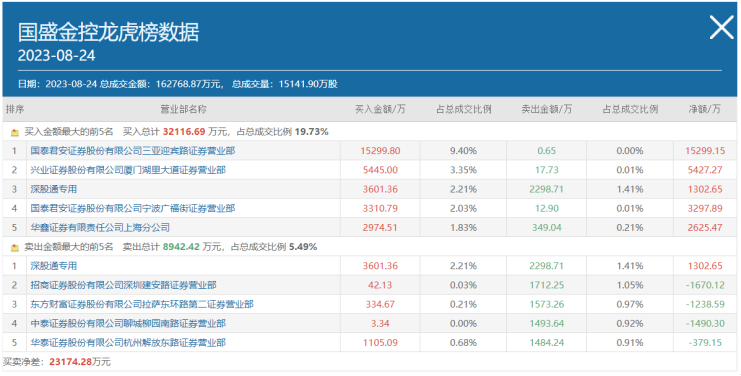The width and height of the screenshot is (741, 376).
Task: Open 招商证券股份有限公司深圳建安路证券营业部 link
Action: [123, 285]
